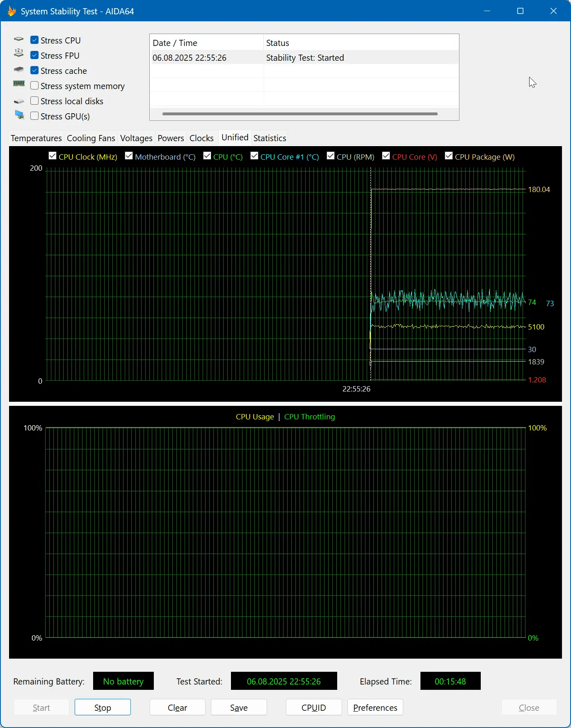Click the Save button
The height and width of the screenshot is (728, 571).
click(239, 707)
